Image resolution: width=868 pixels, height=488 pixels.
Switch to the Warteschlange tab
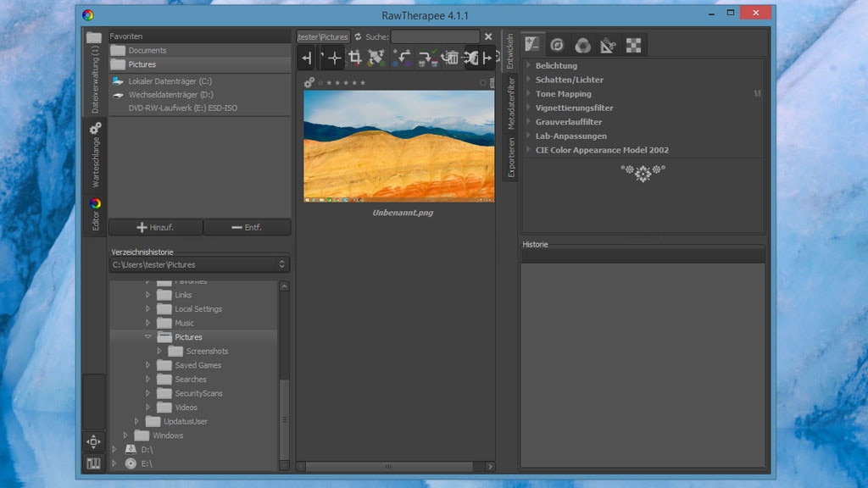tap(95, 155)
